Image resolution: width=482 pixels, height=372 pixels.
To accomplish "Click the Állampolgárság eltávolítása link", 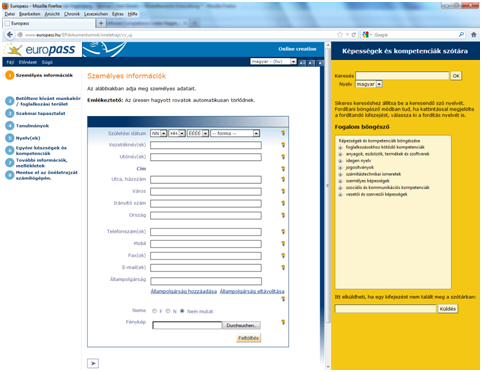I will (252, 291).
